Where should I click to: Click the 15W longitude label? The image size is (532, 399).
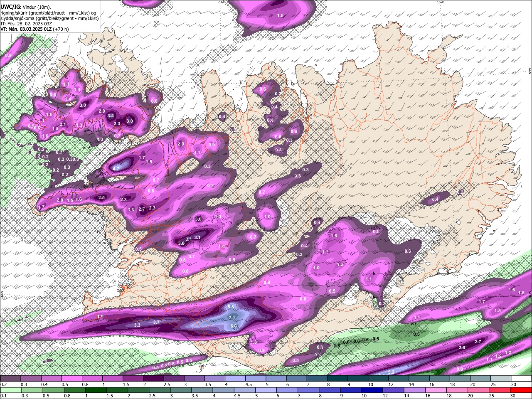click(440, 2)
